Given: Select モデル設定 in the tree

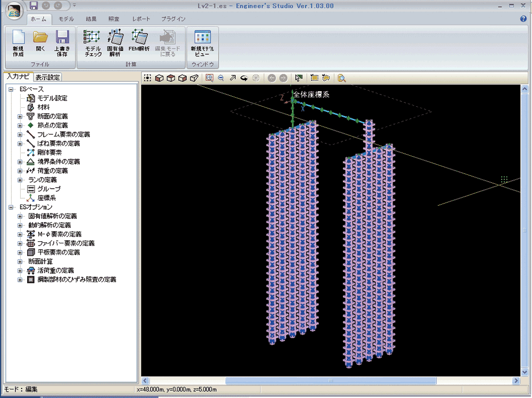Looking at the screenshot, I should pyautogui.click(x=52, y=98).
